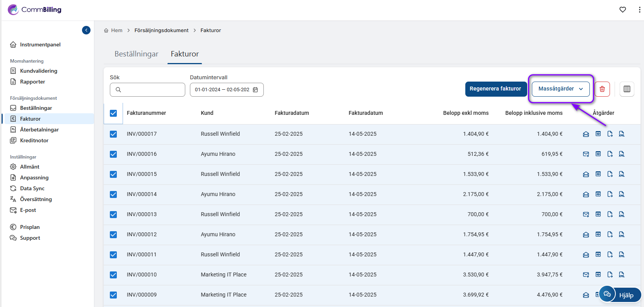This screenshot has height=307, width=644.
Task: Send email for invoice INV/000013
Action: tap(586, 214)
